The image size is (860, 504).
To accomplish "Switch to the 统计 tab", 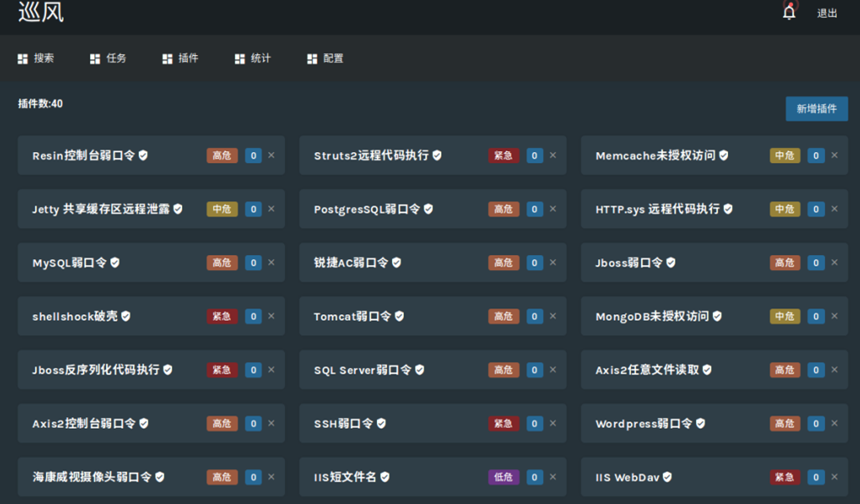I will [x=261, y=59].
